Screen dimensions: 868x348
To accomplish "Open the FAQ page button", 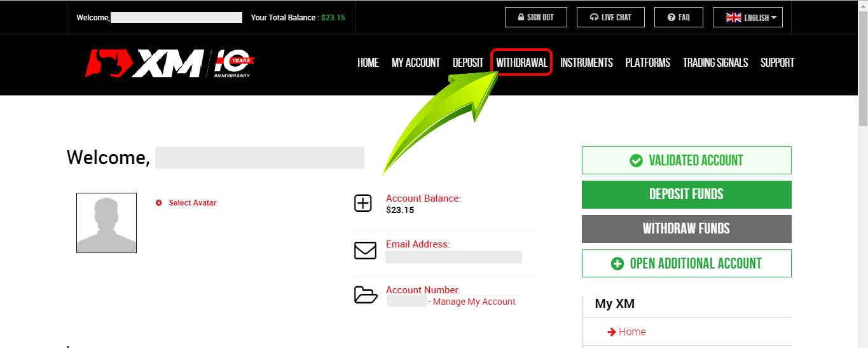I will point(679,18).
